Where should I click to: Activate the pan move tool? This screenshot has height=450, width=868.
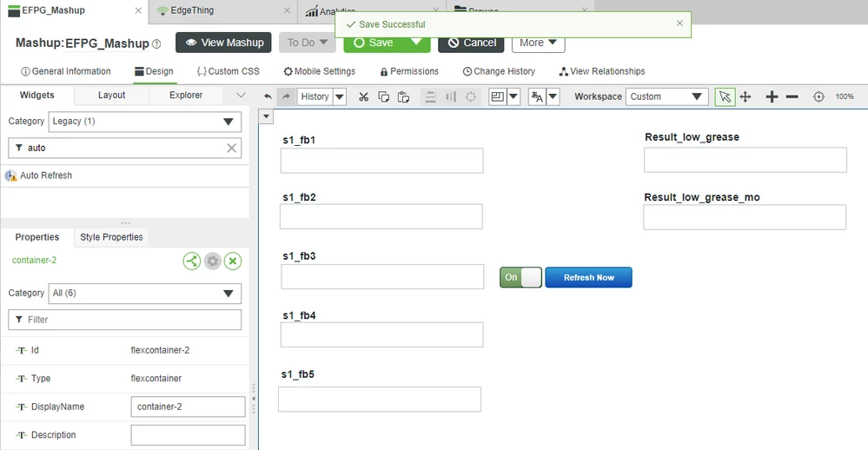(x=745, y=96)
